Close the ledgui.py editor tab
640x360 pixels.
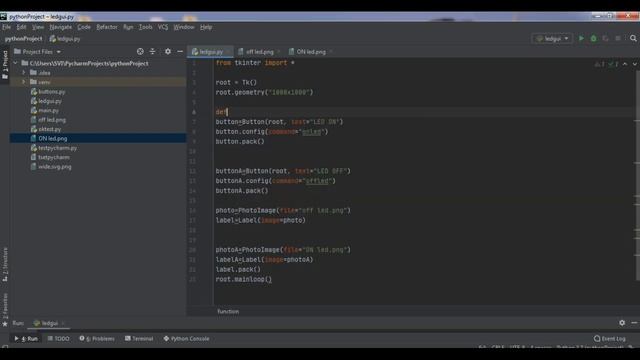pyautogui.click(x=229, y=52)
